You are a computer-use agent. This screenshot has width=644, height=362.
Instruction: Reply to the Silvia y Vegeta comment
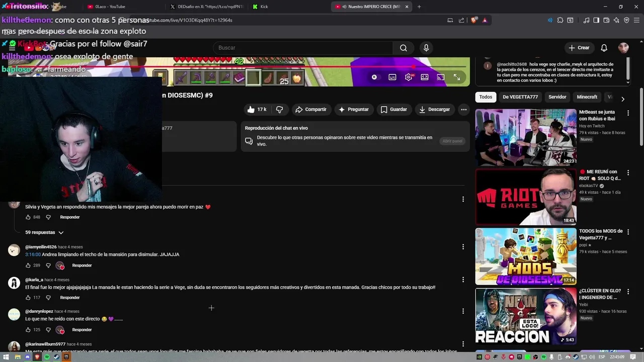click(70, 217)
